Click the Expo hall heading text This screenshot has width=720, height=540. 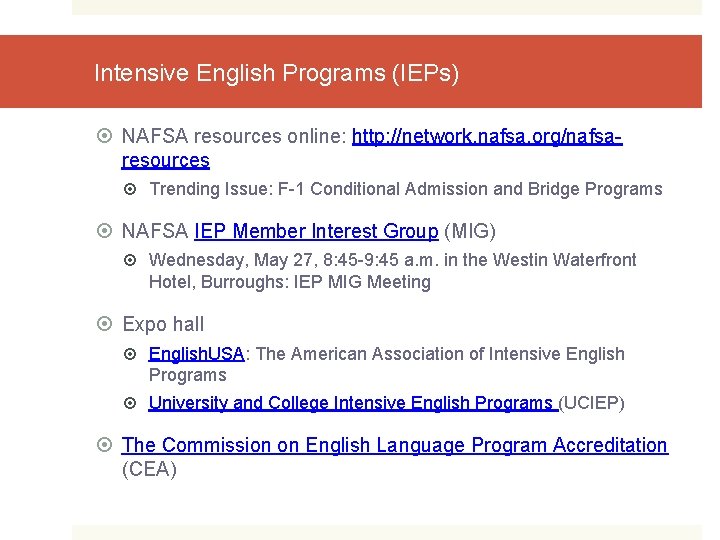tap(163, 324)
